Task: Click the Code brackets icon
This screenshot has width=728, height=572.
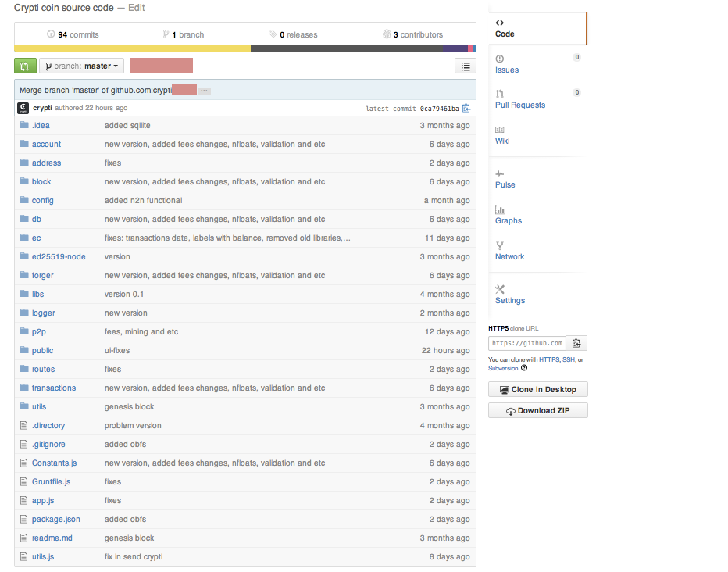Action: point(500,23)
